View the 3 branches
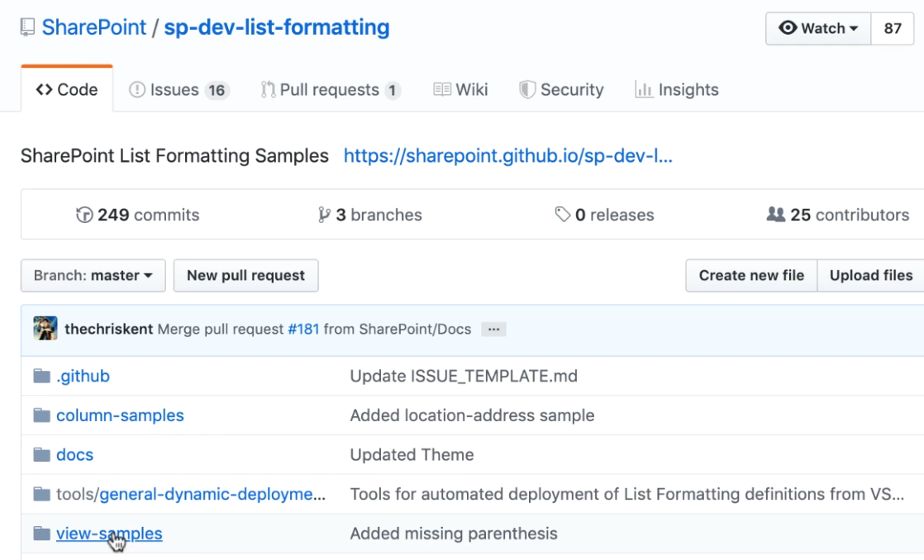 click(x=370, y=215)
